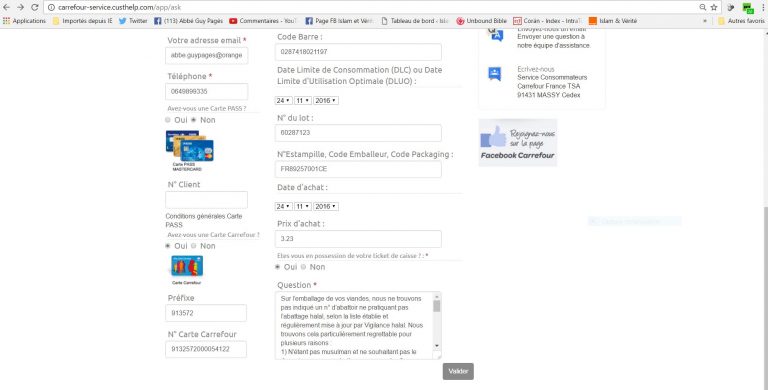The width and height of the screenshot is (768, 390).
Task: Click the Facebook Carrefour thumbs-up banner
Action: [517, 143]
